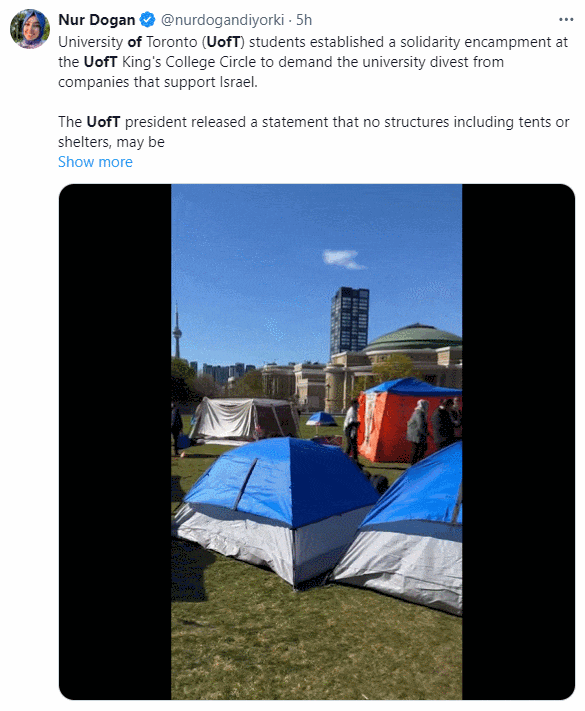Viewport: 585px width, 711px height.
Task: Click the right black letterbox bar of the video
Action: tap(518, 442)
